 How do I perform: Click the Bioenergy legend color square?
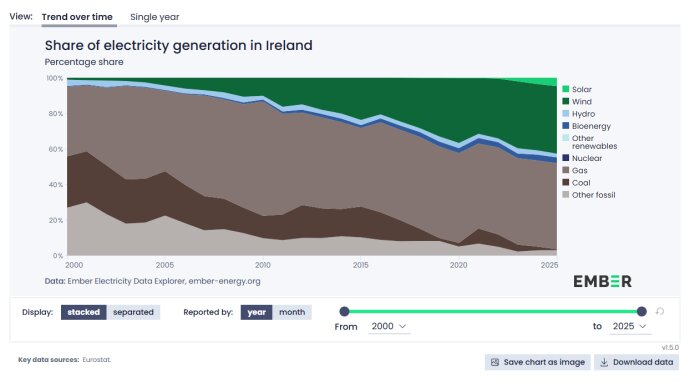pyautogui.click(x=566, y=126)
